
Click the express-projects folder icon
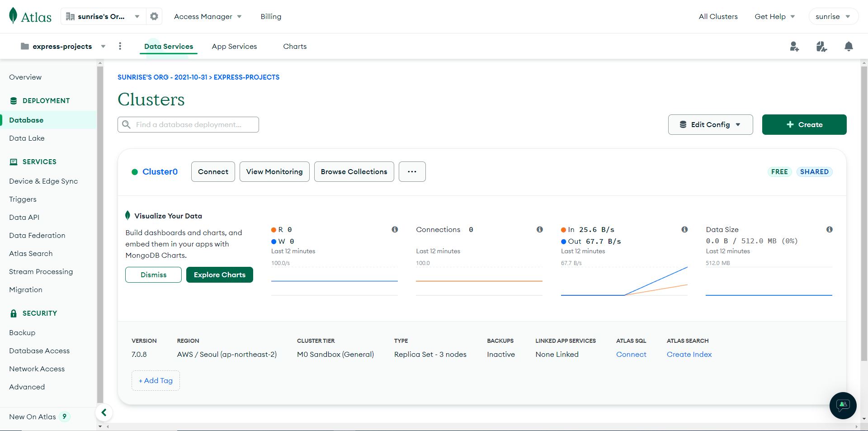point(25,46)
